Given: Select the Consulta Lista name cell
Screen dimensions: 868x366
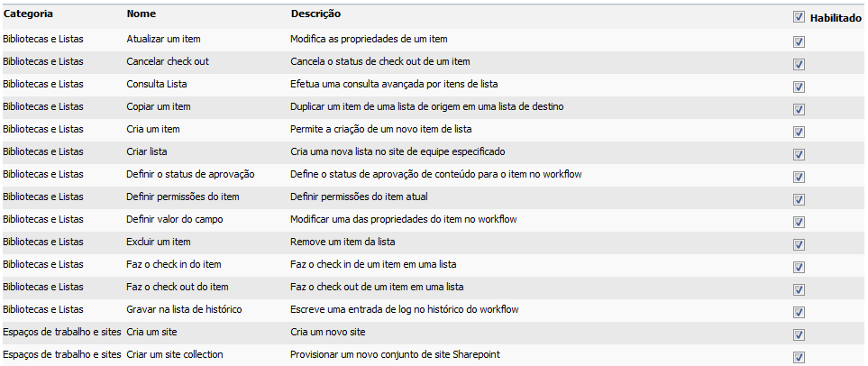Looking at the screenshot, I should pyautogui.click(x=157, y=84).
